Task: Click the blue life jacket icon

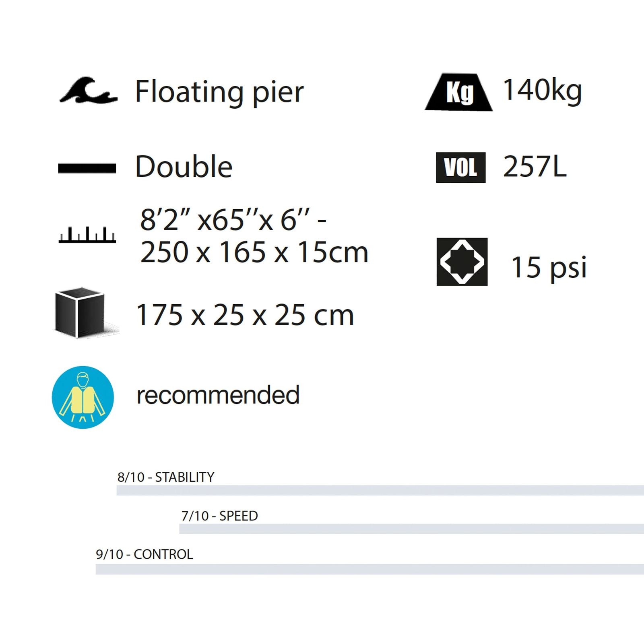Action: (x=83, y=397)
